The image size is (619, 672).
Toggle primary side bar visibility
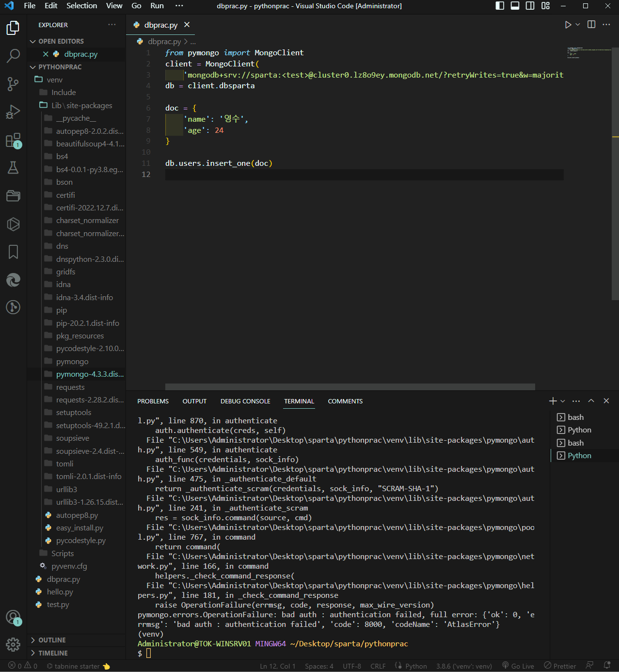coord(500,6)
